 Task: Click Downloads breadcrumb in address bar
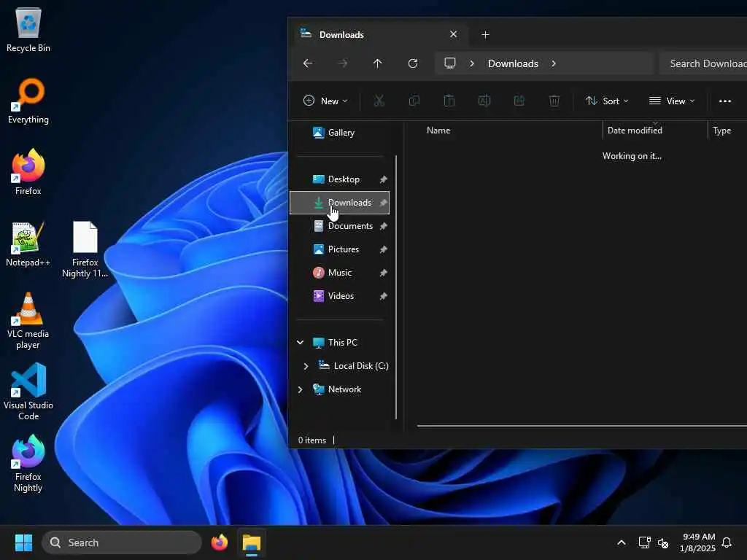coord(513,63)
